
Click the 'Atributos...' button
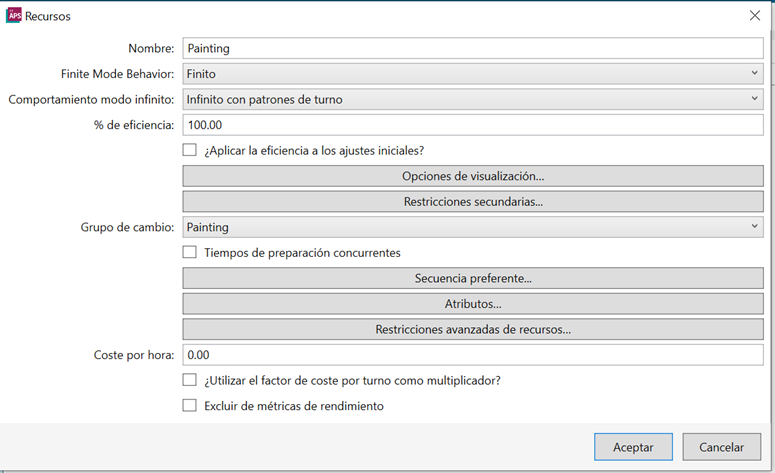(x=473, y=304)
